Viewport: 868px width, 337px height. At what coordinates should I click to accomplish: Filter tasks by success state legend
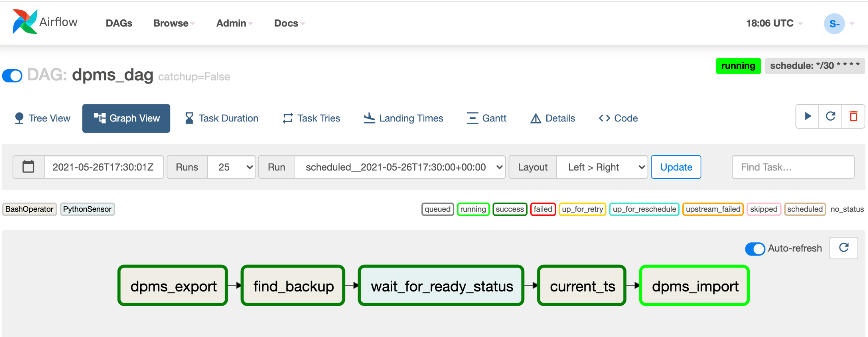click(x=509, y=209)
